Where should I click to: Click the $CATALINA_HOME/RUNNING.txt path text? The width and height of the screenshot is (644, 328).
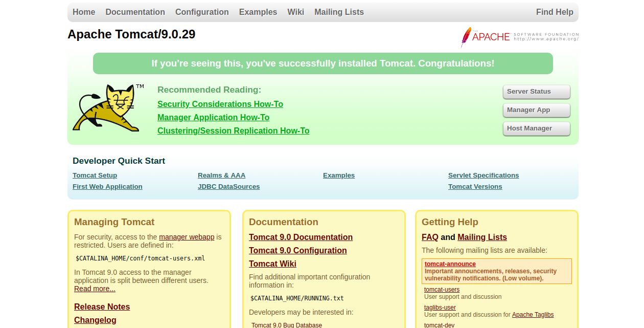(x=297, y=298)
